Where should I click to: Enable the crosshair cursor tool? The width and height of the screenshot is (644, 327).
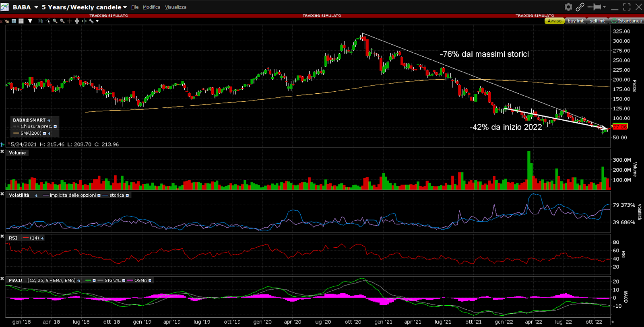point(70,21)
